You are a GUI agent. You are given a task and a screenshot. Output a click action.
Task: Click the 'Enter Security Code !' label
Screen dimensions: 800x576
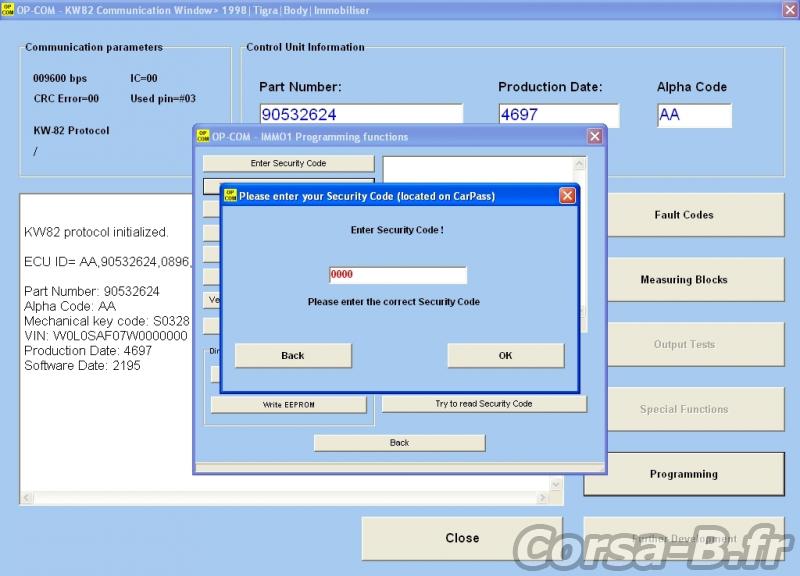pos(397,230)
